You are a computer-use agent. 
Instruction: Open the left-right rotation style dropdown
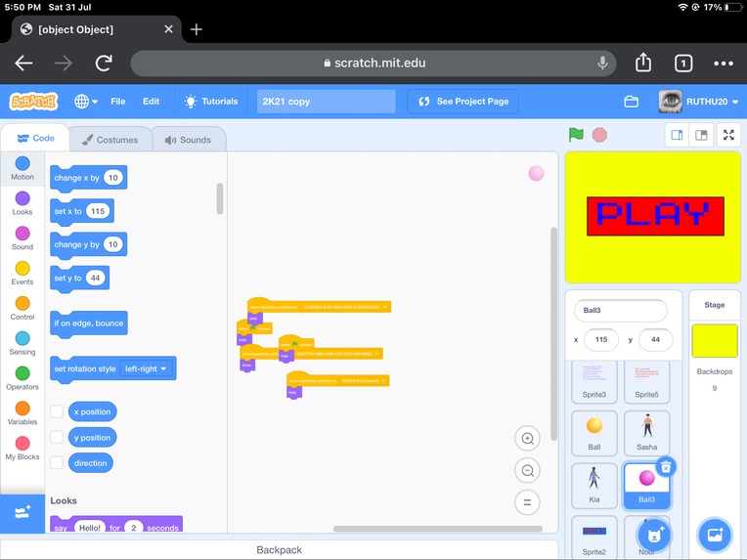pos(146,368)
